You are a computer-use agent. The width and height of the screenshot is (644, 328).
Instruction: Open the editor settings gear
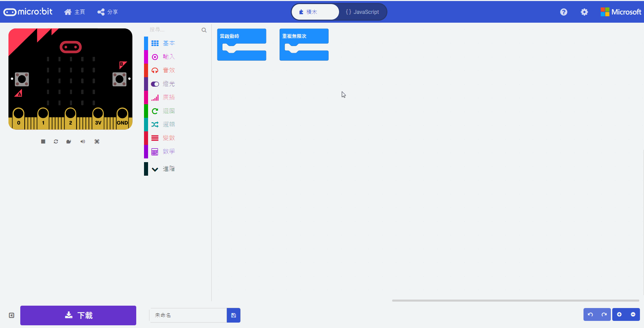585,12
